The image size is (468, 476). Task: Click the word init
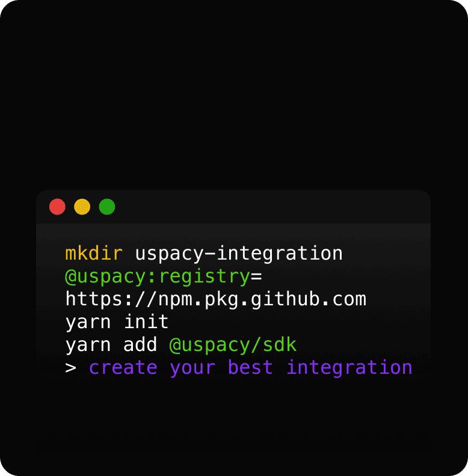[146, 322]
